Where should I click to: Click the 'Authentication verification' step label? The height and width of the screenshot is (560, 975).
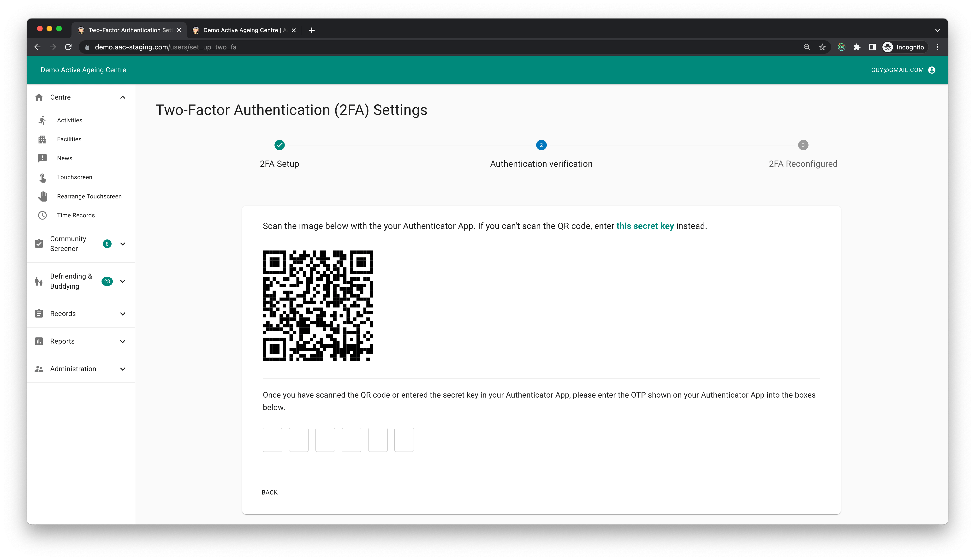541,164
